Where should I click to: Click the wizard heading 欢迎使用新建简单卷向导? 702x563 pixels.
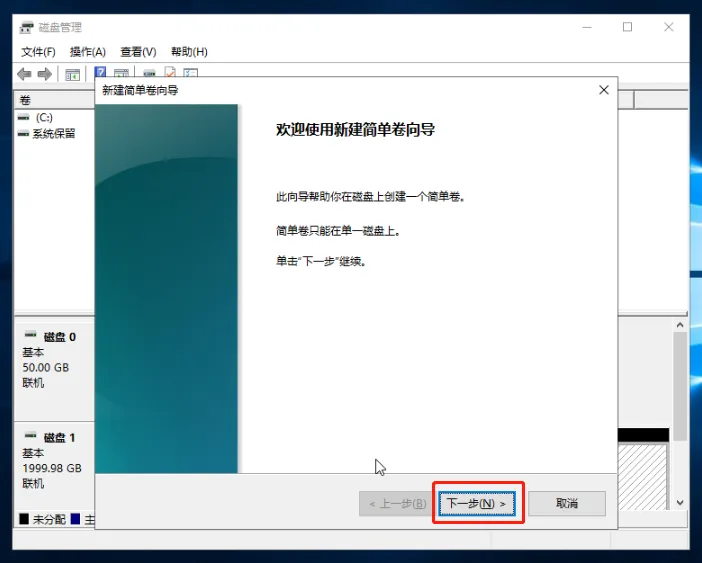tap(355, 130)
